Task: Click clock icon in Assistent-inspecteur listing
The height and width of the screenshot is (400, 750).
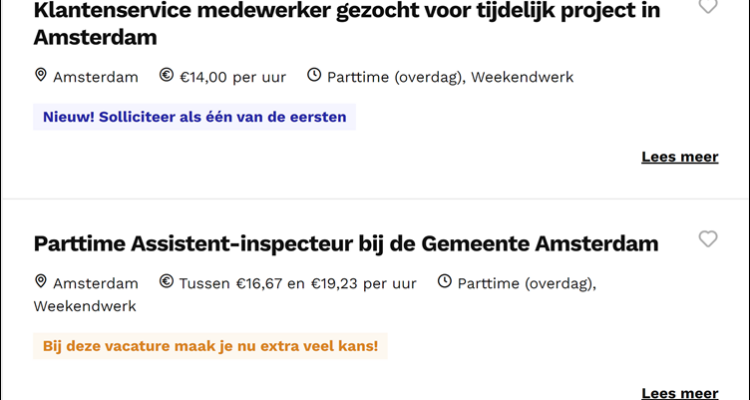Action: click(x=445, y=282)
